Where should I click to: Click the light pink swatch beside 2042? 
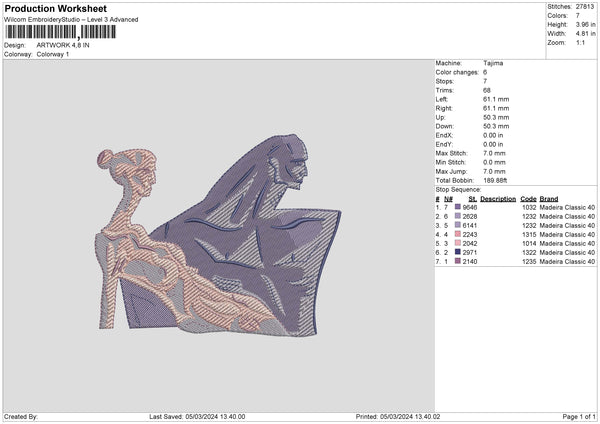458,243
